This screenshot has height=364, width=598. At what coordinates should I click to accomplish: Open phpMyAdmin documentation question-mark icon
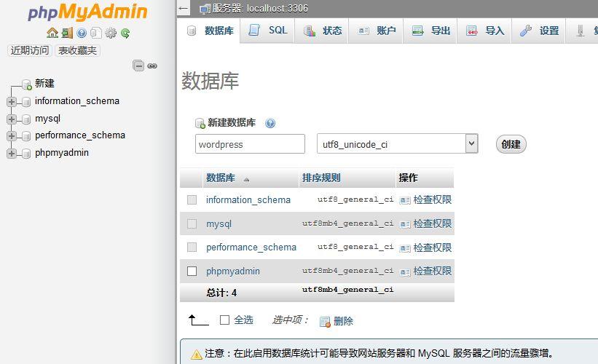click(82, 33)
